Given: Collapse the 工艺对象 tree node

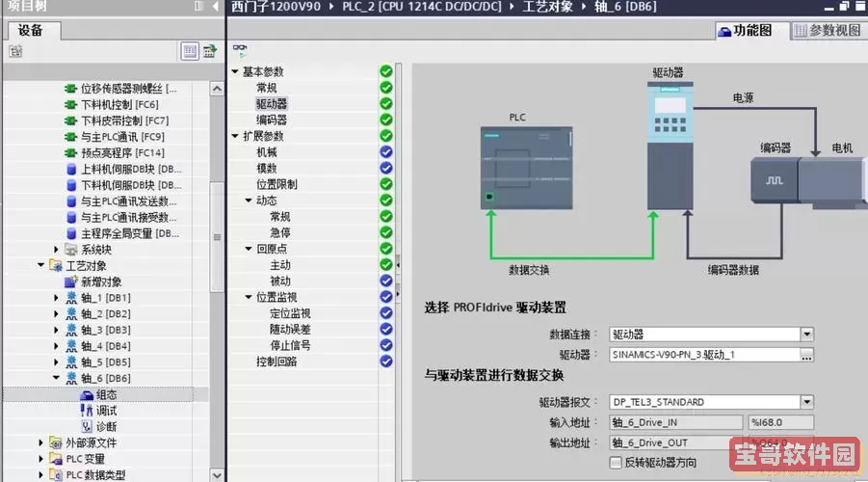Looking at the screenshot, I should (x=41, y=265).
